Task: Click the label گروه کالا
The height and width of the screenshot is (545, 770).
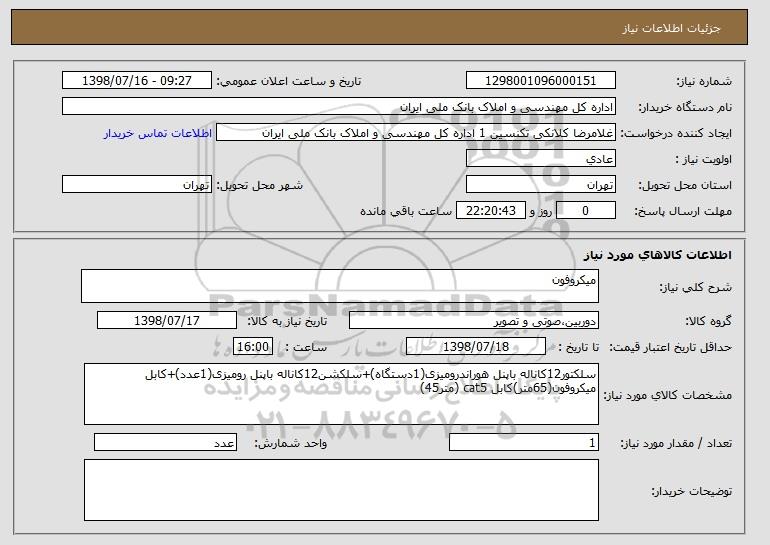Action: (x=708, y=322)
